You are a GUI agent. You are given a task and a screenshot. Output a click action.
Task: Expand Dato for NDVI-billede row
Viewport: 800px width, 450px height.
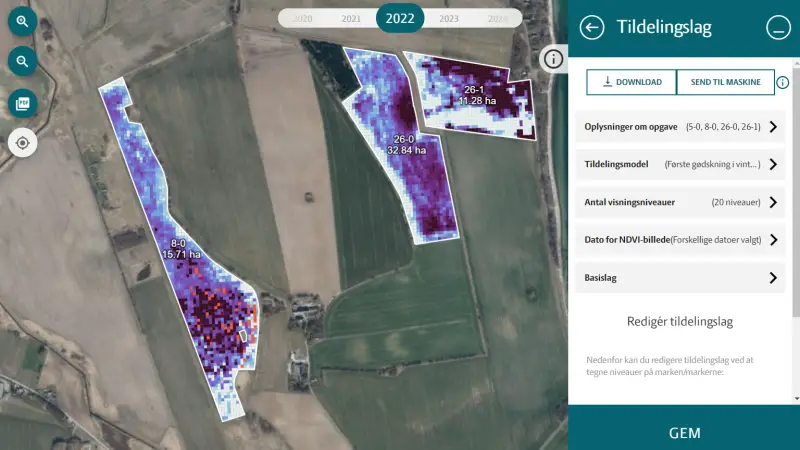pyautogui.click(x=680, y=240)
